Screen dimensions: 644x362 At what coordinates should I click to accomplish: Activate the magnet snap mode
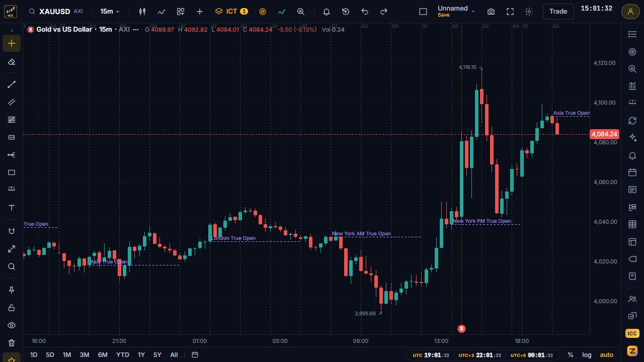click(12, 231)
